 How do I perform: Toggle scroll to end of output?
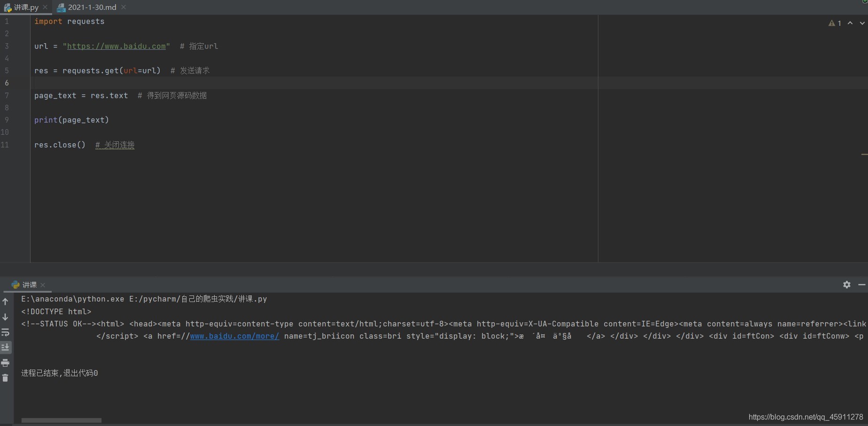[6, 347]
